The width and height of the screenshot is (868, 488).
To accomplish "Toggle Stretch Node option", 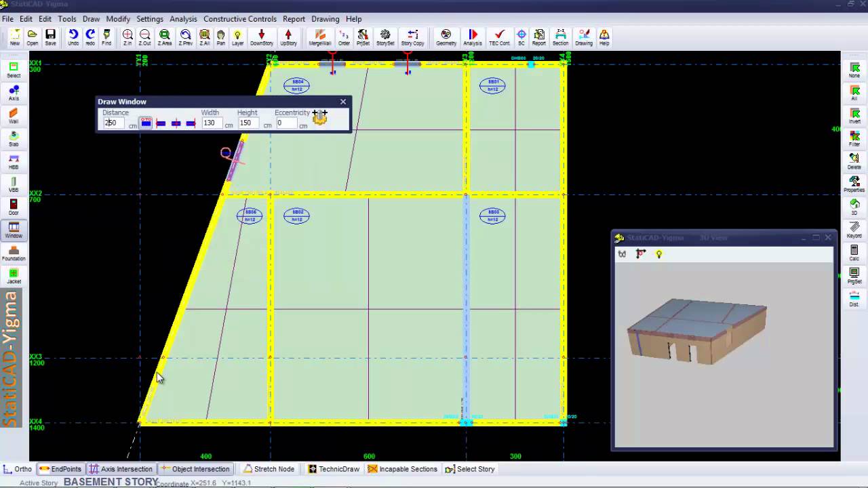I will (269, 469).
